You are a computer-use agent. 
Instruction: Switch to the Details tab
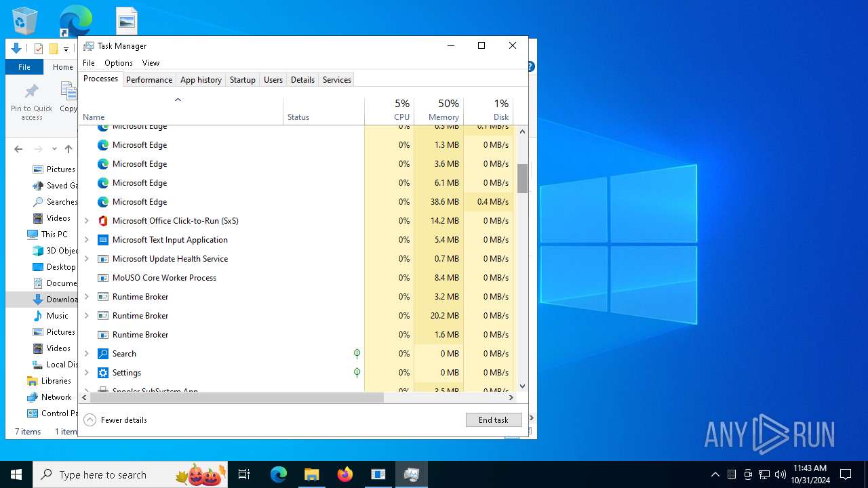pyautogui.click(x=302, y=79)
